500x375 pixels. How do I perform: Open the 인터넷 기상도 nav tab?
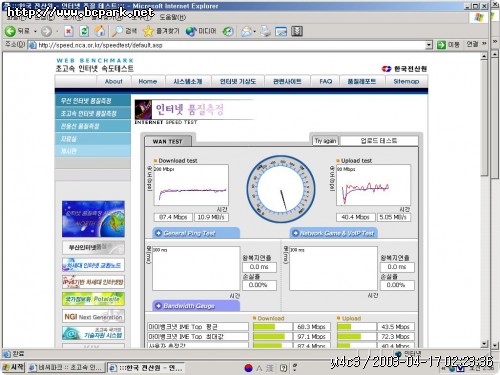coord(238,81)
